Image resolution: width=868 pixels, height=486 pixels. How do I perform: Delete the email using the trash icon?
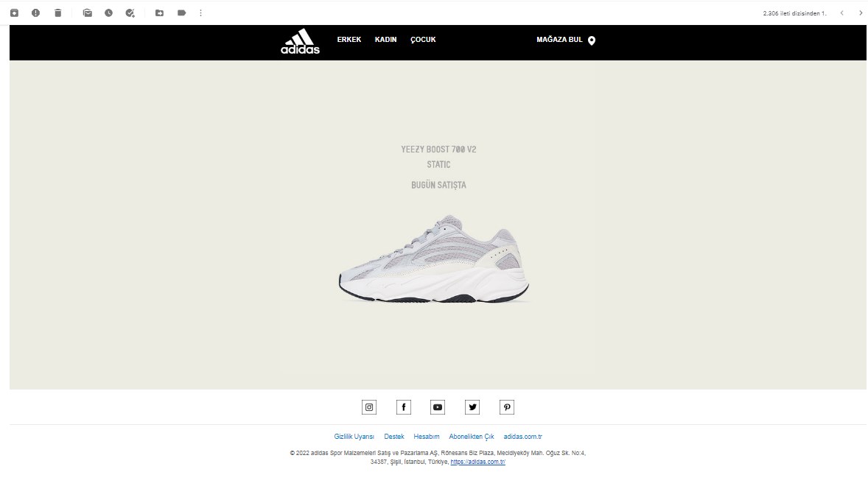(x=58, y=13)
